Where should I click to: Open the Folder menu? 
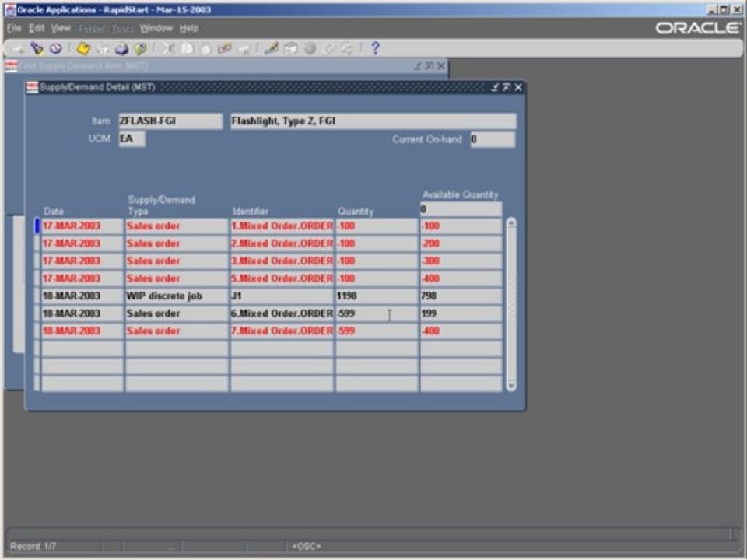click(x=91, y=29)
